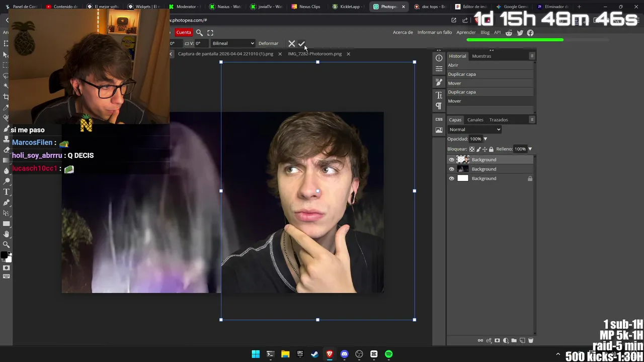
Task: Click the Opacidad 100% value field
Action: pyautogui.click(x=475, y=139)
